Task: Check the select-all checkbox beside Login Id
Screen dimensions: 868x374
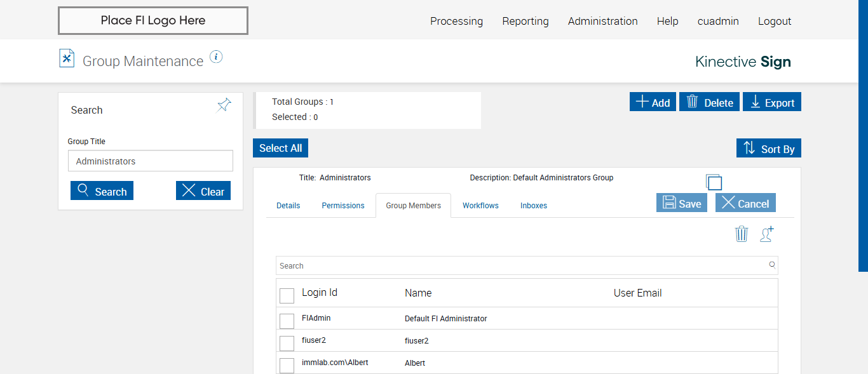Action: [287, 295]
